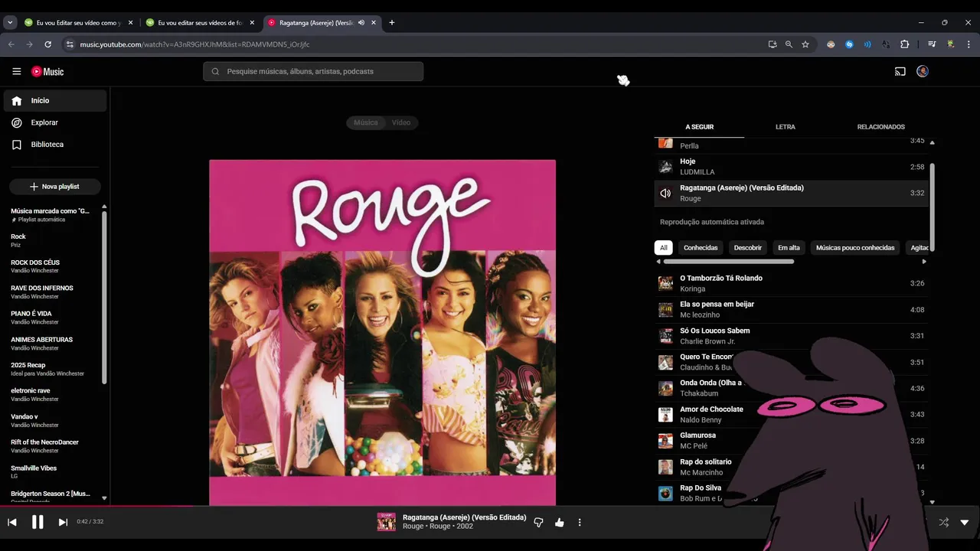This screenshot has height=551, width=980.
Task: Click the search magnifier icon
Action: [x=216, y=71]
